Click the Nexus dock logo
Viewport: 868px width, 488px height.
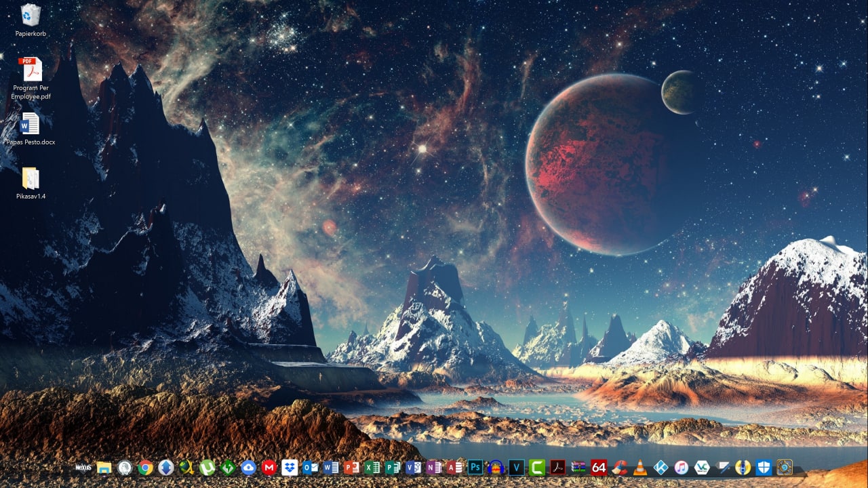pyautogui.click(x=83, y=468)
